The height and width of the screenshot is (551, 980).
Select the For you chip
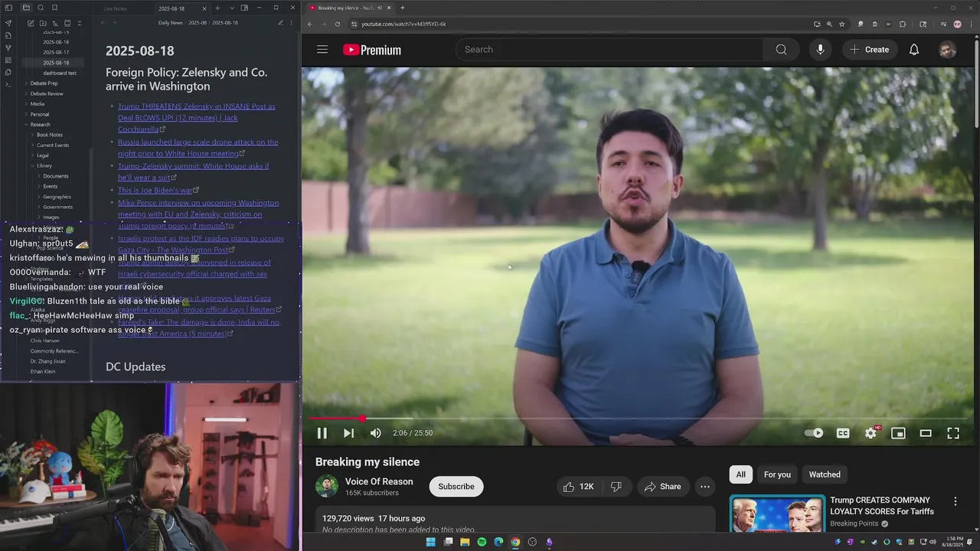coord(777,474)
